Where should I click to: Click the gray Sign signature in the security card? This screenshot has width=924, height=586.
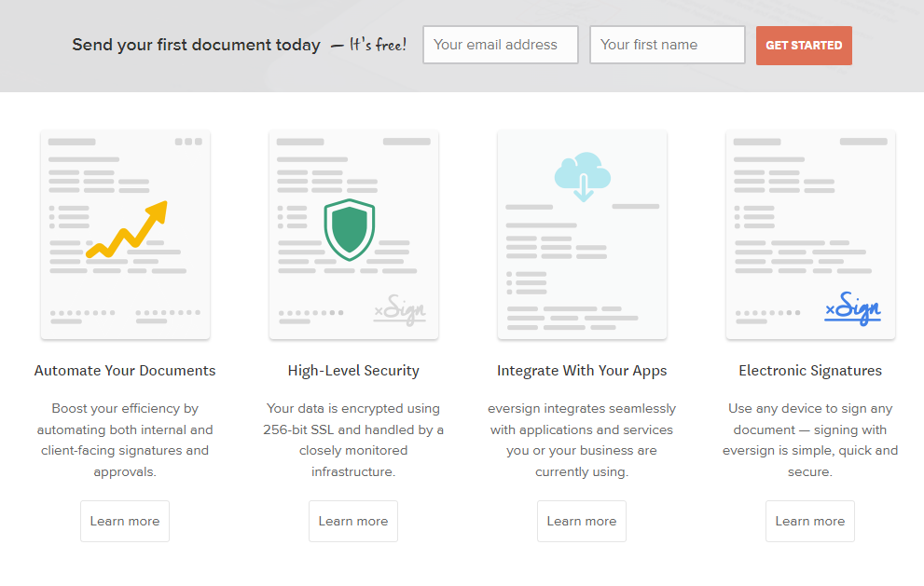click(400, 309)
